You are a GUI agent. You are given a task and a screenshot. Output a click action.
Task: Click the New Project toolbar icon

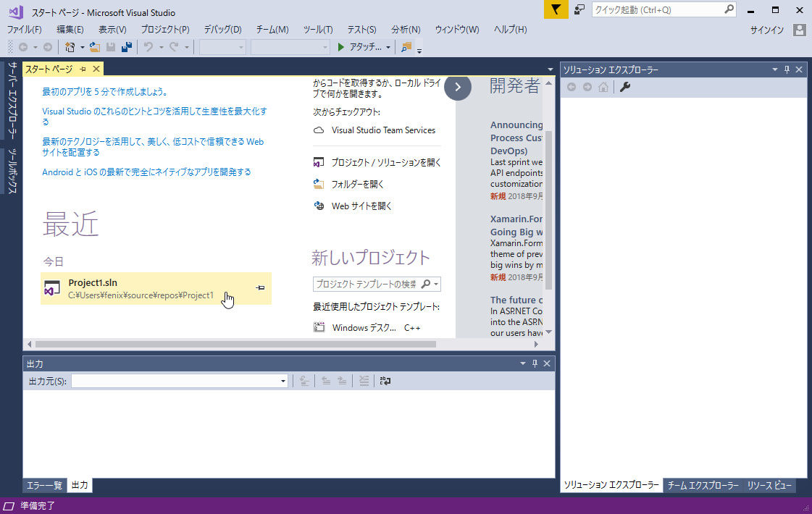70,47
